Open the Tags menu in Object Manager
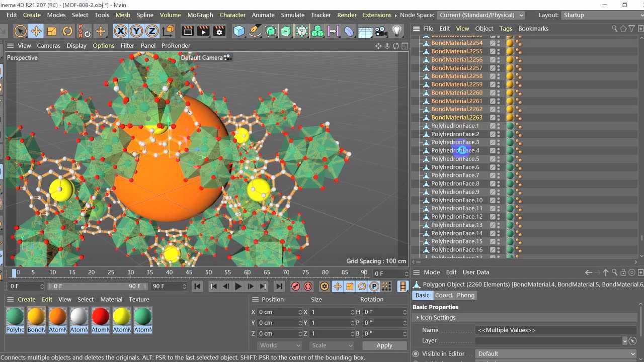Viewport: 644px width, 362px height. pos(506,29)
